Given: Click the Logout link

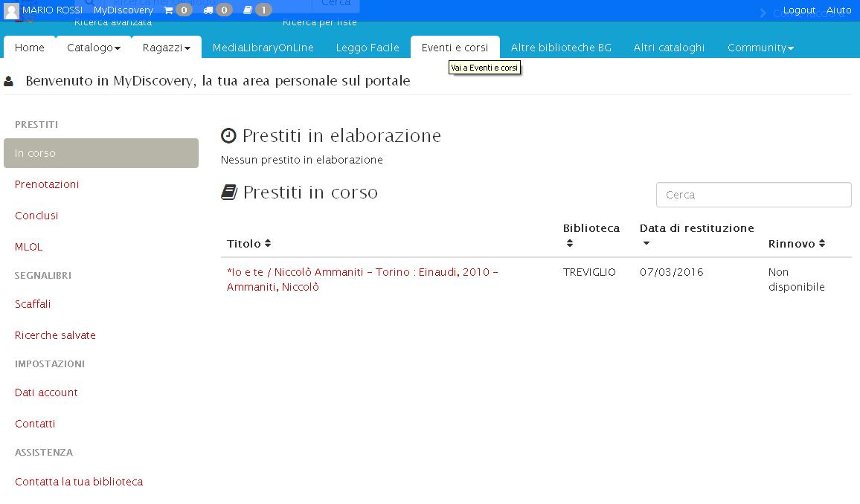Looking at the screenshot, I should pyautogui.click(x=800, y=10).
